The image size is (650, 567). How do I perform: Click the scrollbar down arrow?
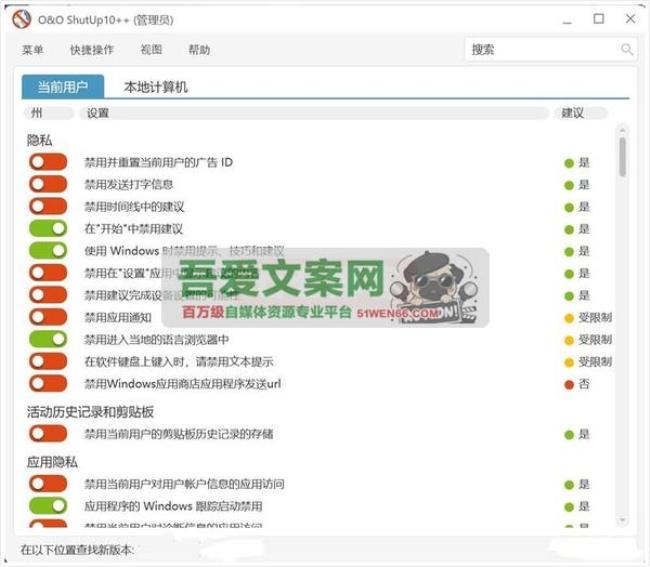pyautogui.click(x=622, y=518)
